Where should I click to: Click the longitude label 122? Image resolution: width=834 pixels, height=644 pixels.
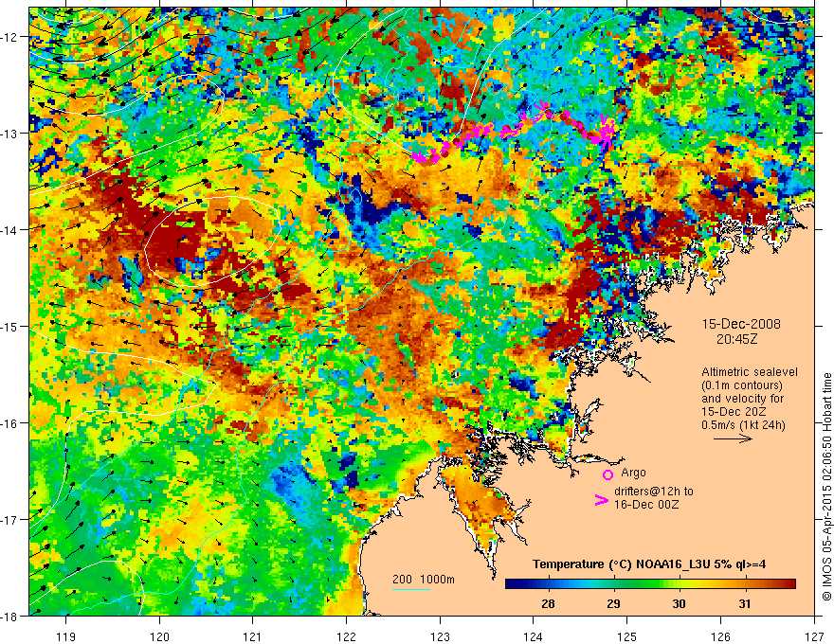[346, 636]
